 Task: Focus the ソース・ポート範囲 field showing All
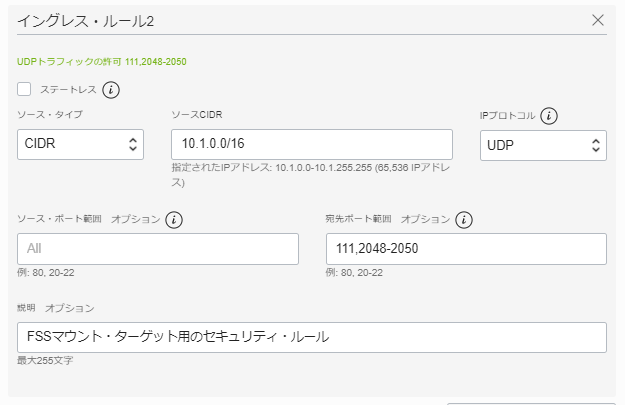pos(158,249)
